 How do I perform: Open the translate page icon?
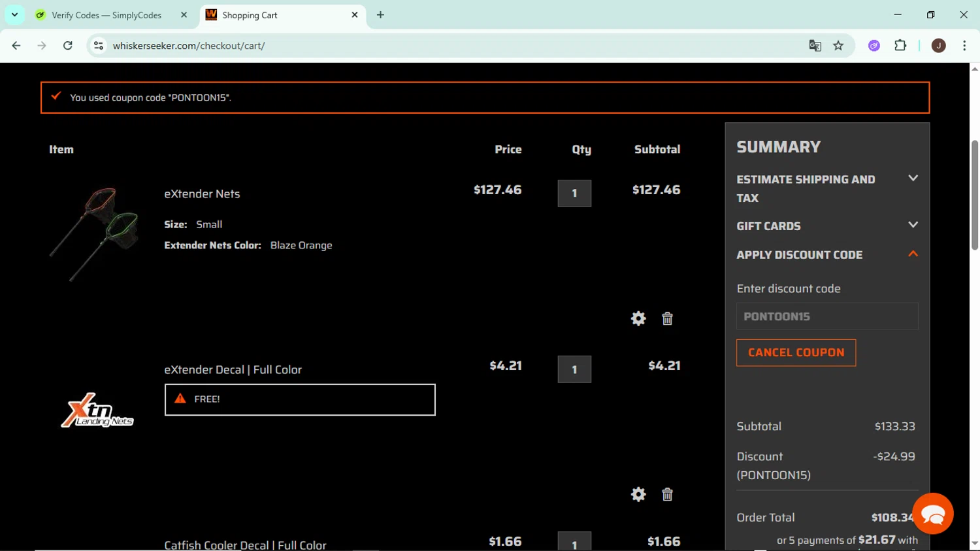815,46
